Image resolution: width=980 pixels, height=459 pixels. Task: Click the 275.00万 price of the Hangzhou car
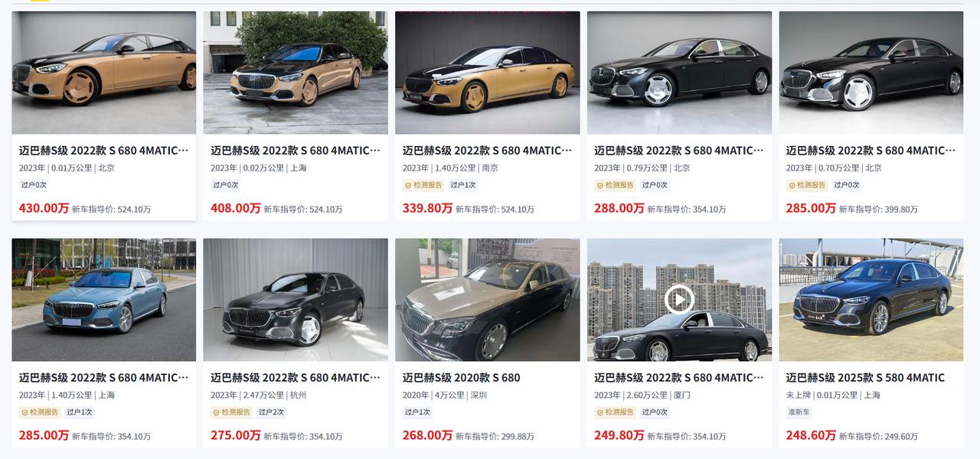[236, 435]
